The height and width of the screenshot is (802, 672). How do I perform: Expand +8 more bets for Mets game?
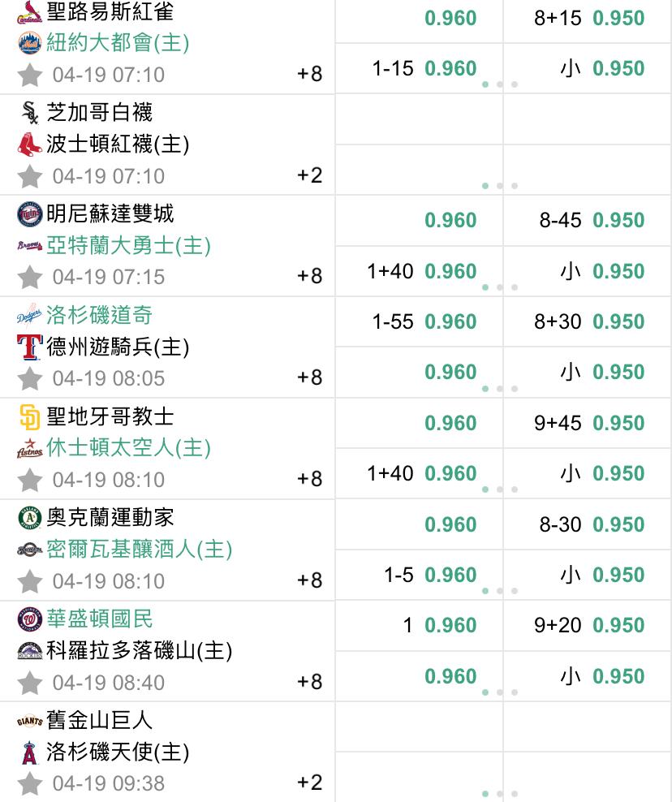click(x=309, y=74)
